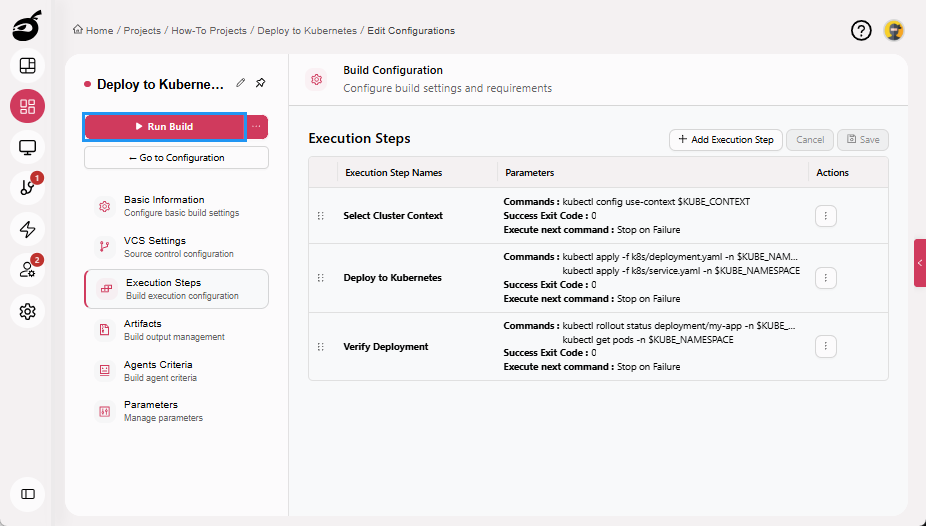Click the Build Configuration gear icon
The image size is (926, 526).
coord(317,79)
